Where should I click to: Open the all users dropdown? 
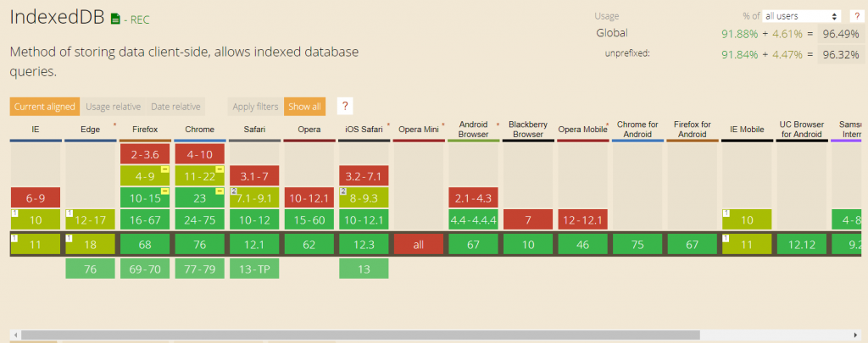pyautogui.click(x=802, y=16)
